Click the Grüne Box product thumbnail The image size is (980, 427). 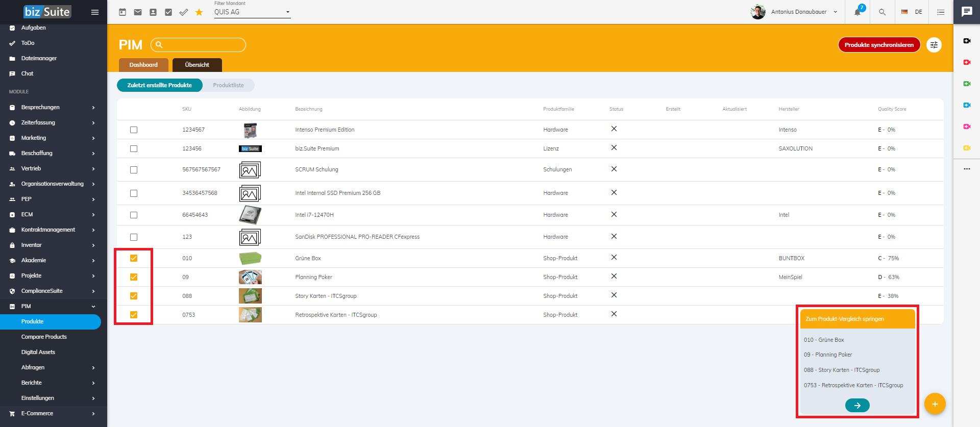coord(250,259)
